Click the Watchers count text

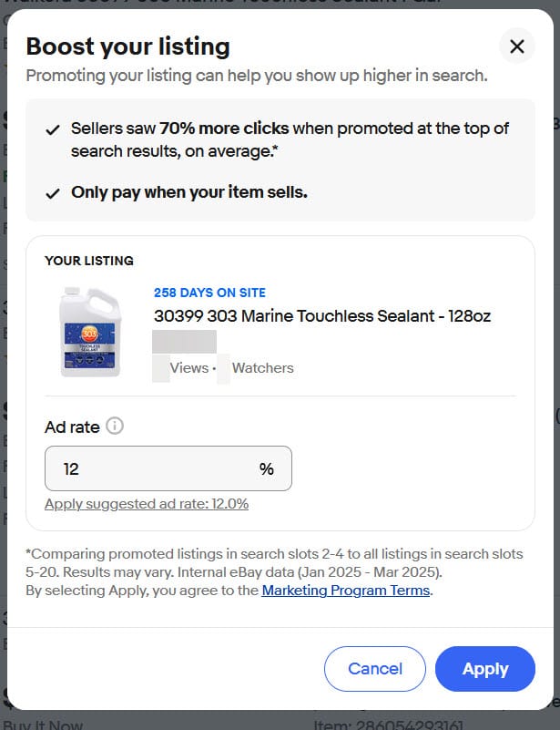pos(262,368)
